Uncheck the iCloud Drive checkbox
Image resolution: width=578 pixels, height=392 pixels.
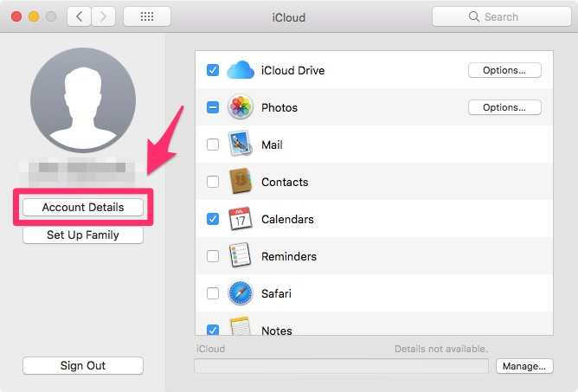213,70
